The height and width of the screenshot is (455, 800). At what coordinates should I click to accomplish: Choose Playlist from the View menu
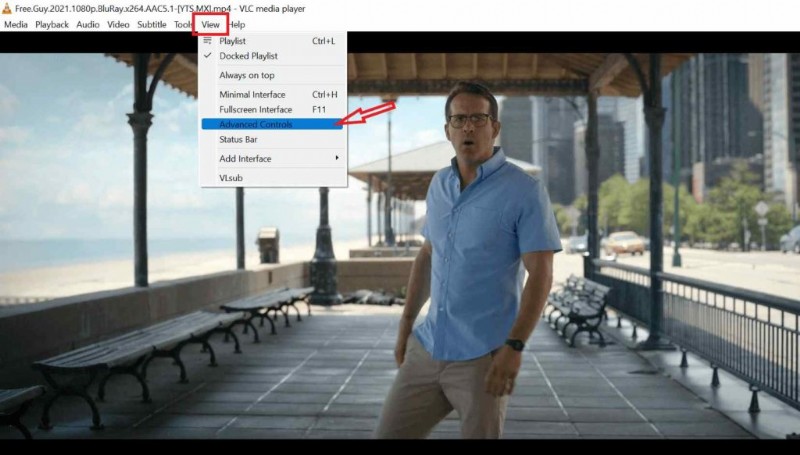tap(273, 41)
